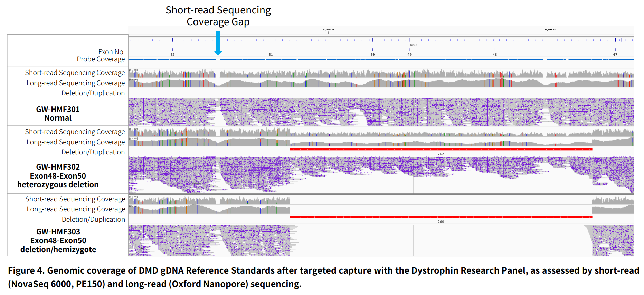644x295 pixels.
Task: Select the GW-HMF302 heterozygous deletion label
Action: [58, 176]
